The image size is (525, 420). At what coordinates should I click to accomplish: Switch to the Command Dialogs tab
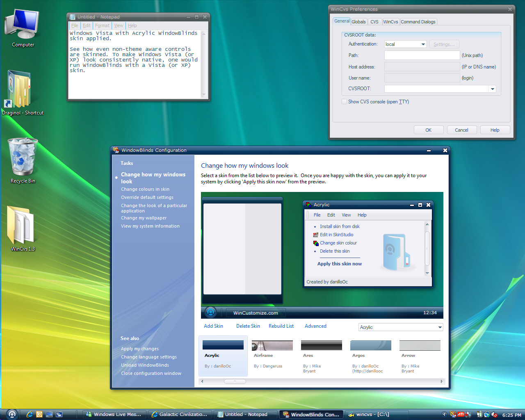pyautogui.click(x=418, y=22)
